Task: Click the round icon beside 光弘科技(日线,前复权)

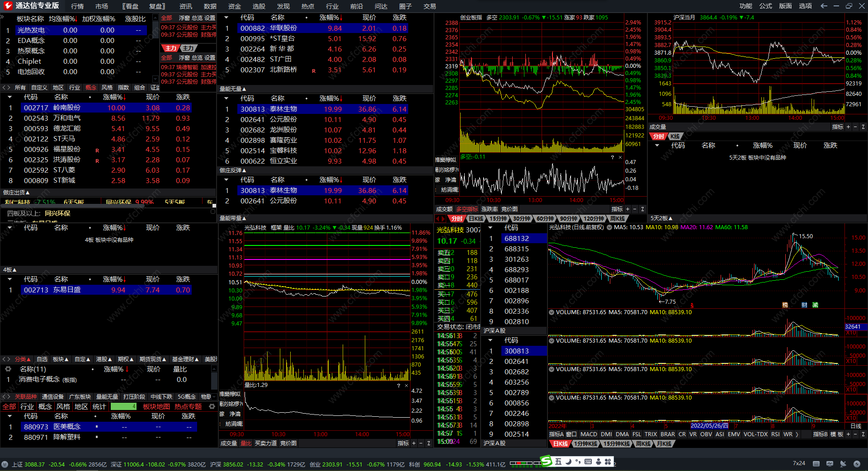Action: pyautogui.click(x=609, y=227)
